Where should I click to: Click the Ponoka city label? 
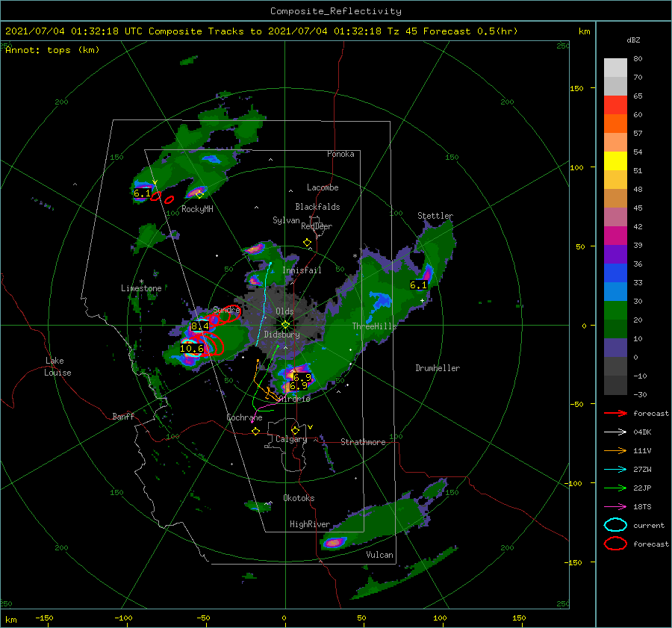340,154
